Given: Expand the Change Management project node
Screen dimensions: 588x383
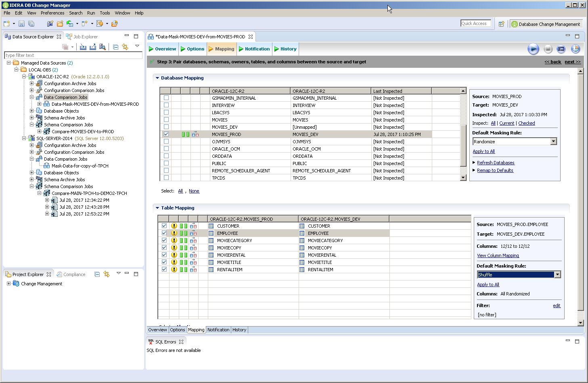Looking at the screenshot, I should point(8,284).
